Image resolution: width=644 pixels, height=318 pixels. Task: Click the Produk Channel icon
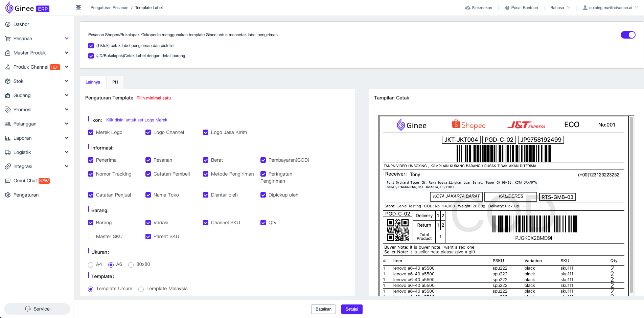[x=8, y=67]
